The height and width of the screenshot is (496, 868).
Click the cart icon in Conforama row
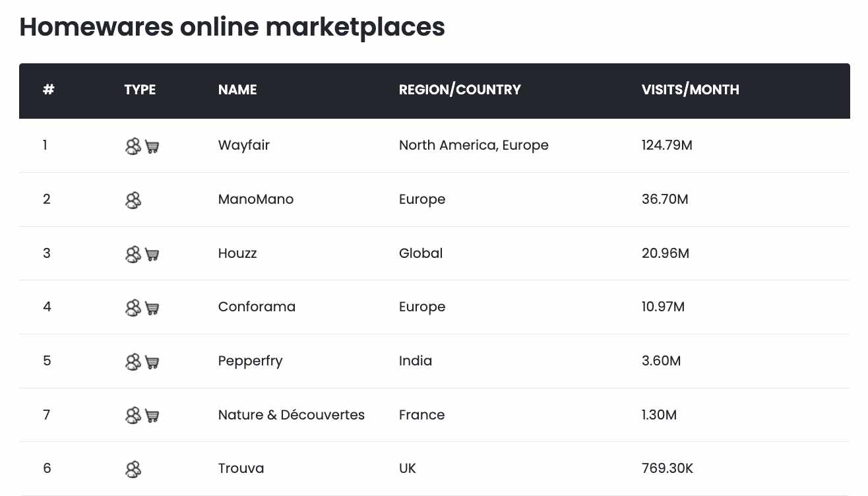point(152,308)
